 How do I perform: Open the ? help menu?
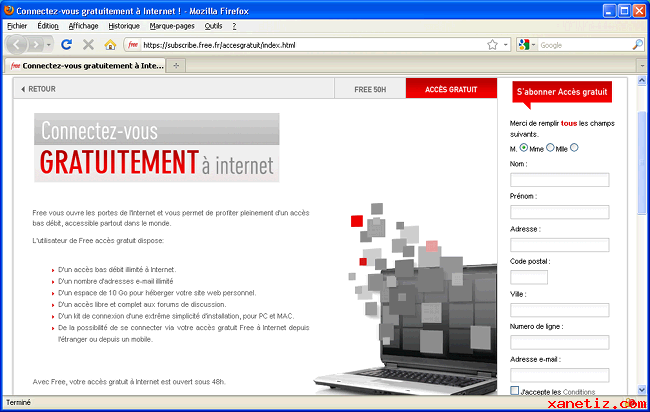point(234,26)
